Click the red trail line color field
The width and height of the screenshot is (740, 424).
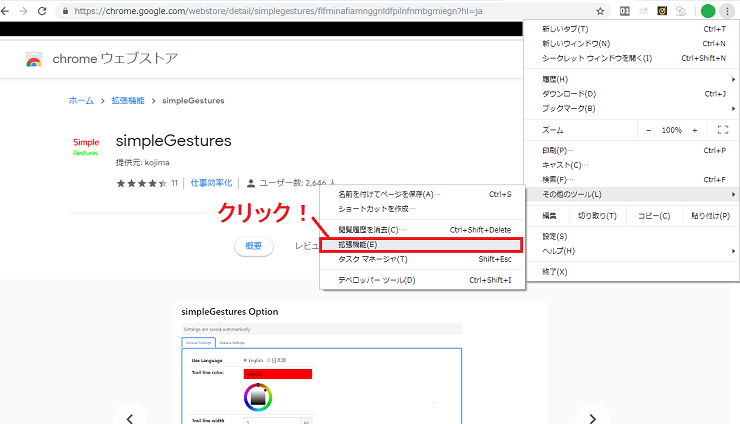click(x=278, y=374)
